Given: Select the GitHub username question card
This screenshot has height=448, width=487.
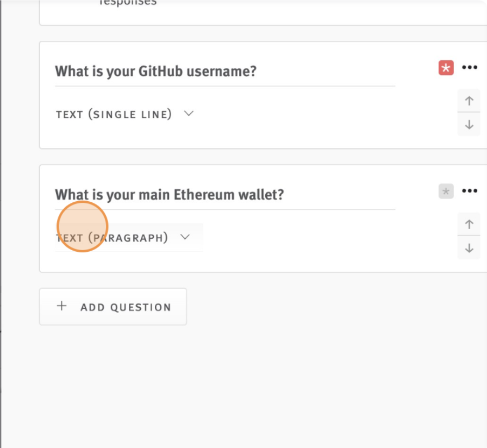Looking at the screenshot, I should (x=263, y=95).
